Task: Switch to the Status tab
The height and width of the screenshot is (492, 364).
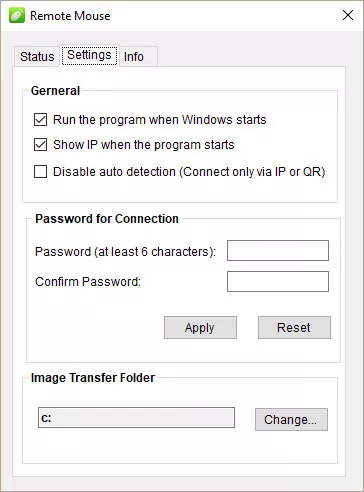Action: tap(37, 56)
